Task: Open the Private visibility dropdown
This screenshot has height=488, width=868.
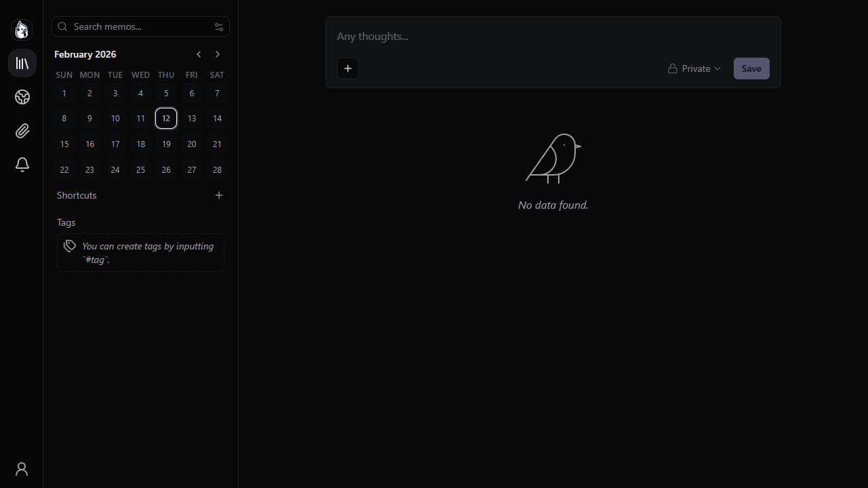Action: [x=694, y=68]
